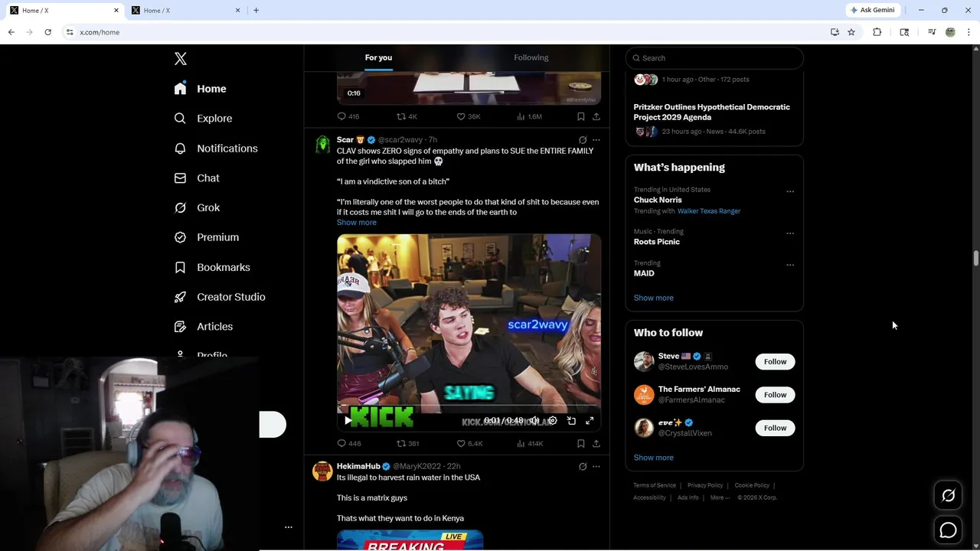Viewport: 980px width, 551px height.
Task: Bookmark Scar's post
Action: (x=581, y=443)
